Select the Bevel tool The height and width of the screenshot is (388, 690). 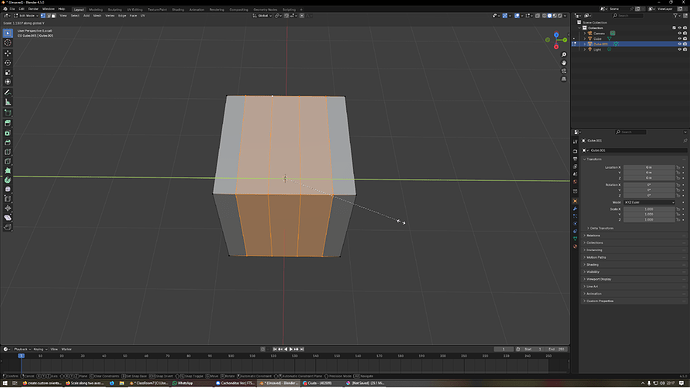pos(7,143)
